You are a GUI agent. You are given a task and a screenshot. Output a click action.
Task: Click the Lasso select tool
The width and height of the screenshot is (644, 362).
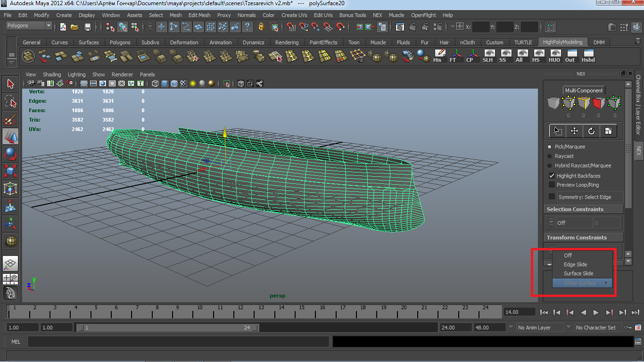10,101
